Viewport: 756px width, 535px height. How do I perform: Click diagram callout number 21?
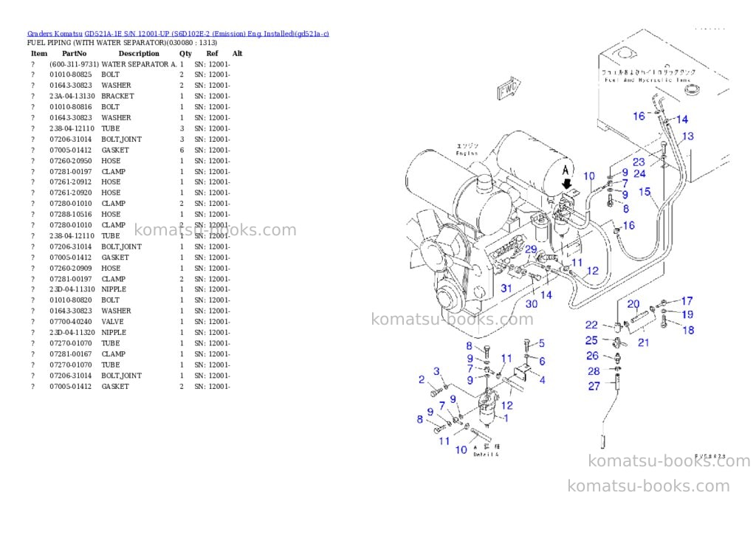click(644, 342)
